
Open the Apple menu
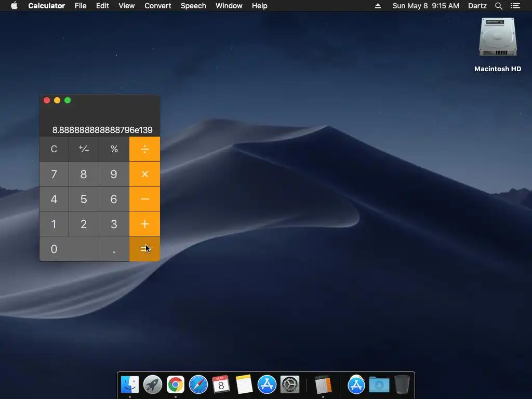[x=14, y=6]
